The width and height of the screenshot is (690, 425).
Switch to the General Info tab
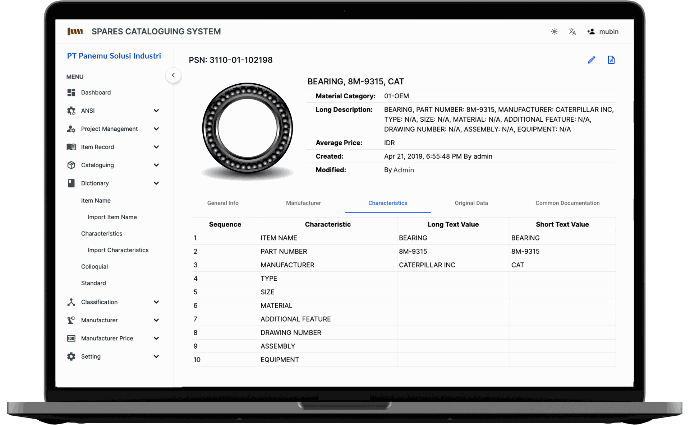click(222, 203)
